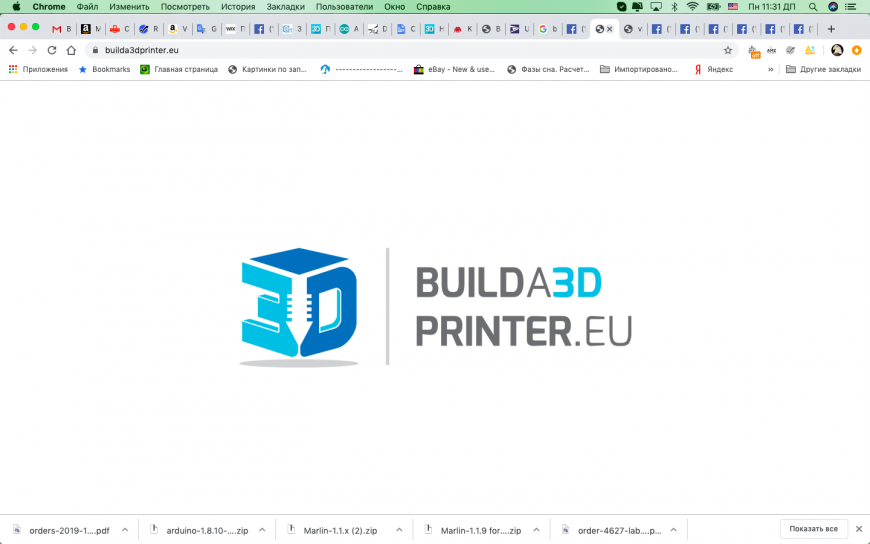
Task: Open the Файл menu
Action: coord(87,7)
